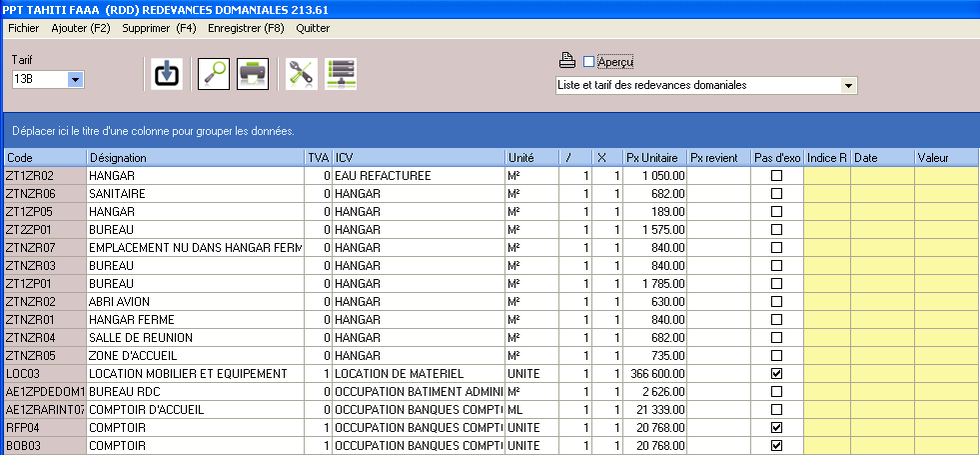
Task: Click Enregistrer (F8) to save
Action: tap(246, 28)
